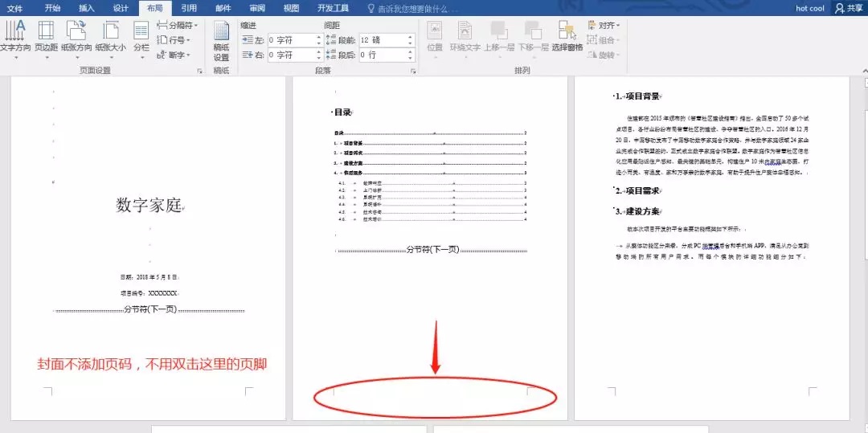Launch the 页面设置 page setup dialog
The height and width of the screenshot is (433, 868).
click(x=199, y=71)
